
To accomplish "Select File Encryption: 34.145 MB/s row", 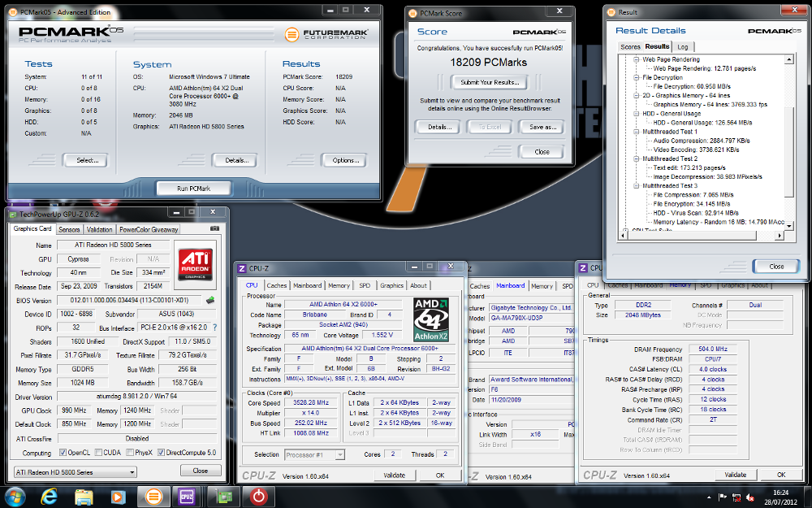I will click(x=691, y=204).
